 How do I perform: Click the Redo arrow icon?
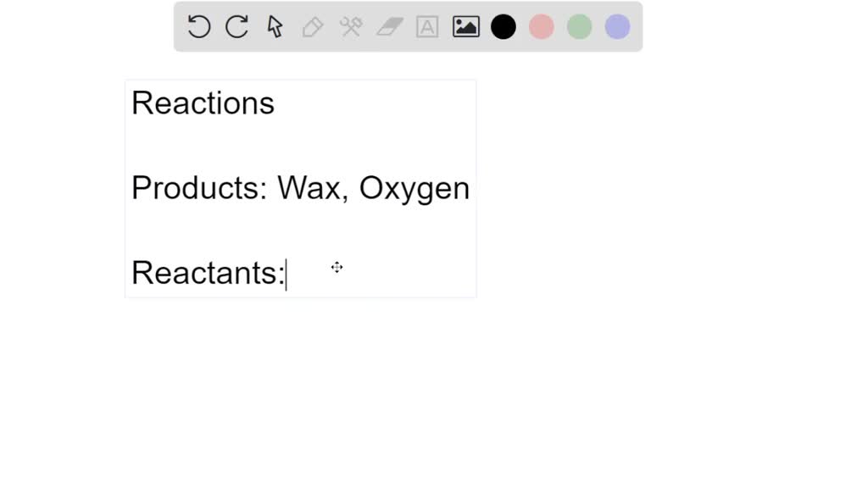pyautogui.click(x=236, y=26)
